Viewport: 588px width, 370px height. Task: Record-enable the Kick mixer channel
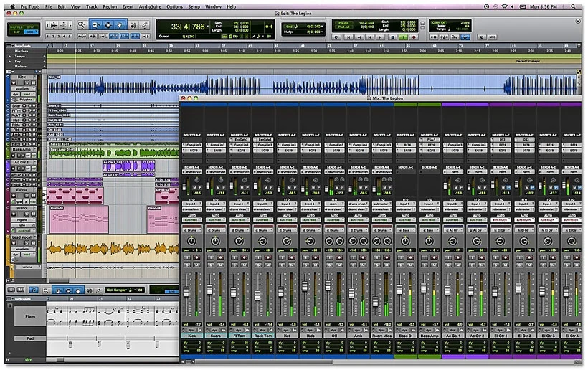coord(196,257)
